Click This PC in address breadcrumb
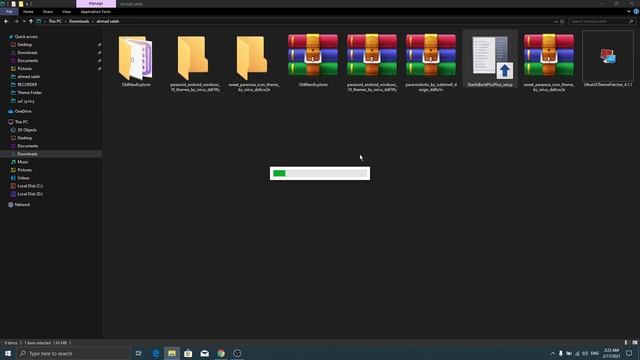The height and width of the screenshot is (360, 640). (55, 21)
